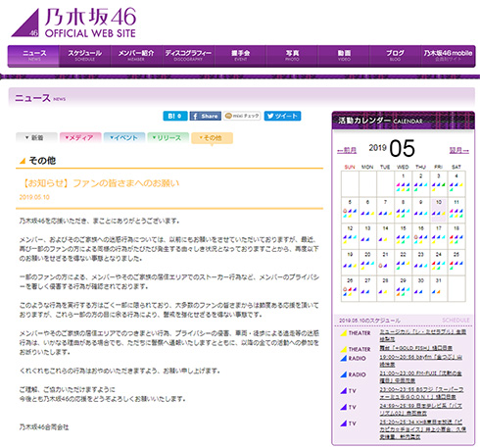Click the Facebook Share button

point(206,116)
